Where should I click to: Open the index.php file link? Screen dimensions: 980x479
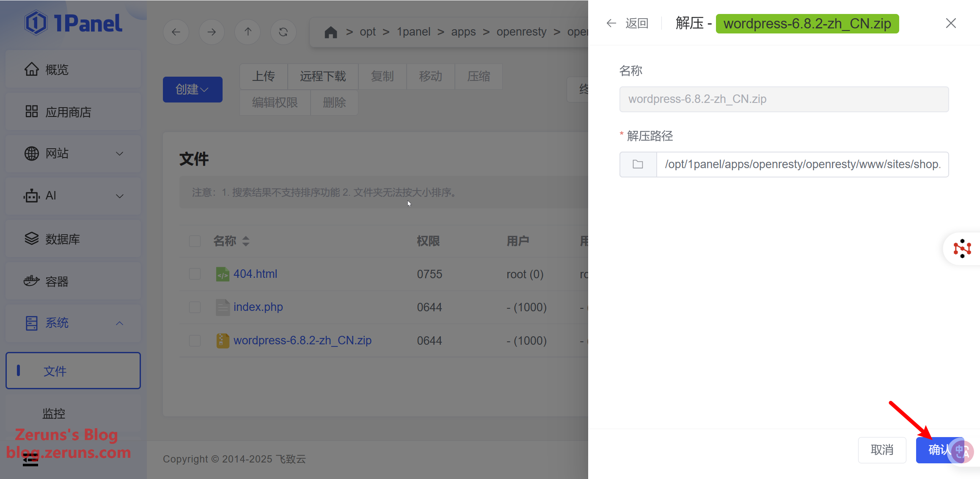coord(258,307)
